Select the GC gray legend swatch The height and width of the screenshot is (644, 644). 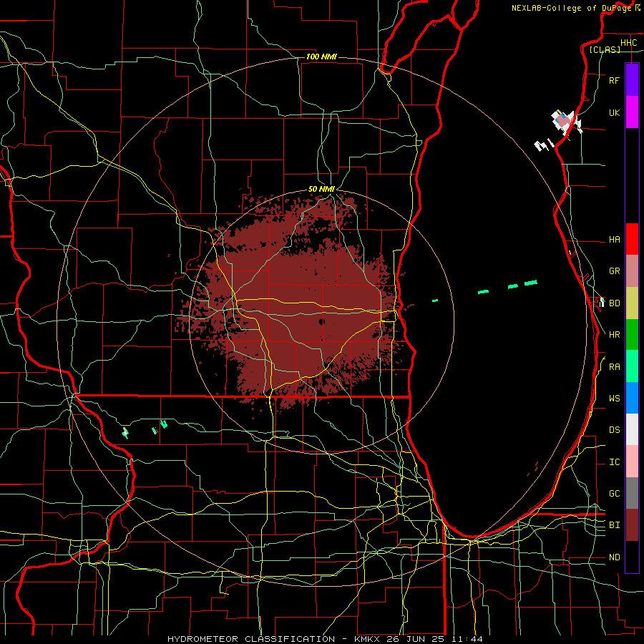632,493
